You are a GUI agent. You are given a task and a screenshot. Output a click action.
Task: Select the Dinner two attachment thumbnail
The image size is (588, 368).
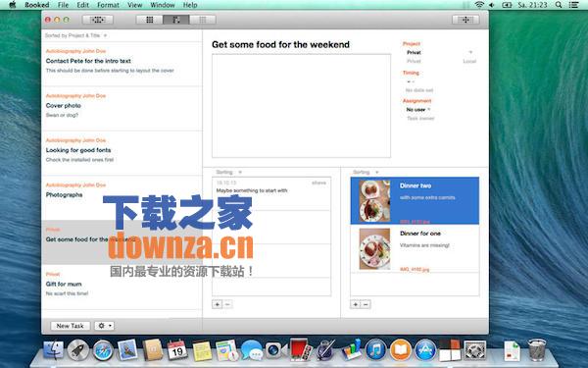374,201
